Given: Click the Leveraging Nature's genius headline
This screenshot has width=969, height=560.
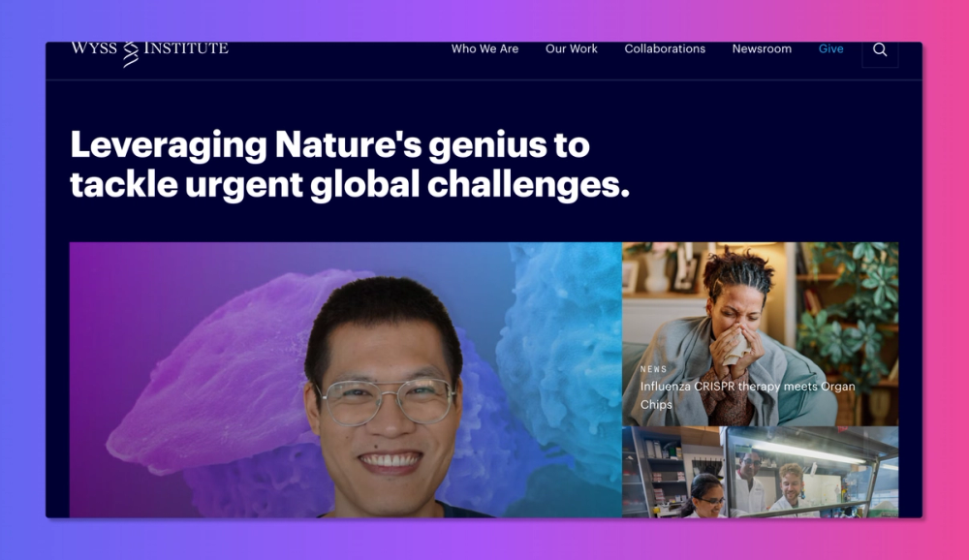Looking at the screenshot, I should point(329,146).
